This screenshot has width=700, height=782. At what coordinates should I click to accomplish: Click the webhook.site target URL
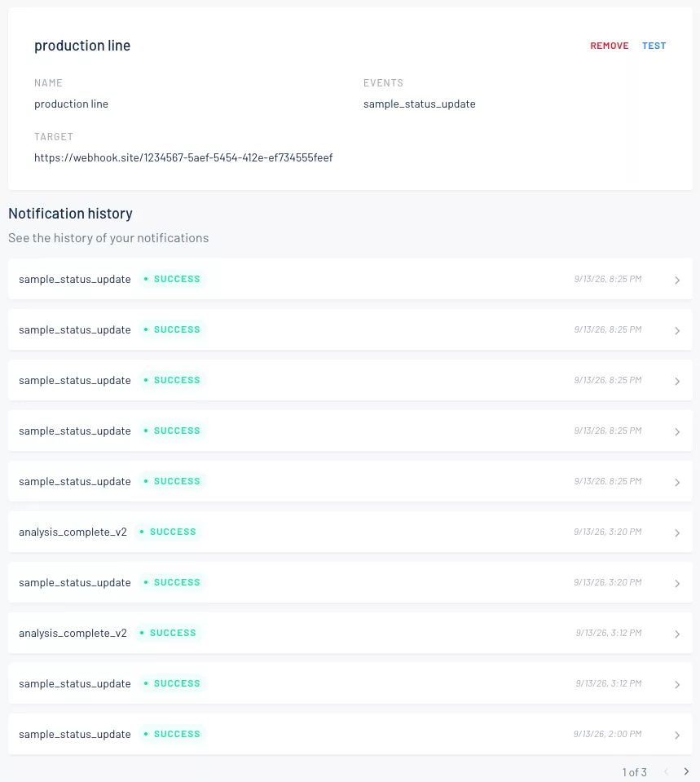pyautogui.click(x=183, y=157)
